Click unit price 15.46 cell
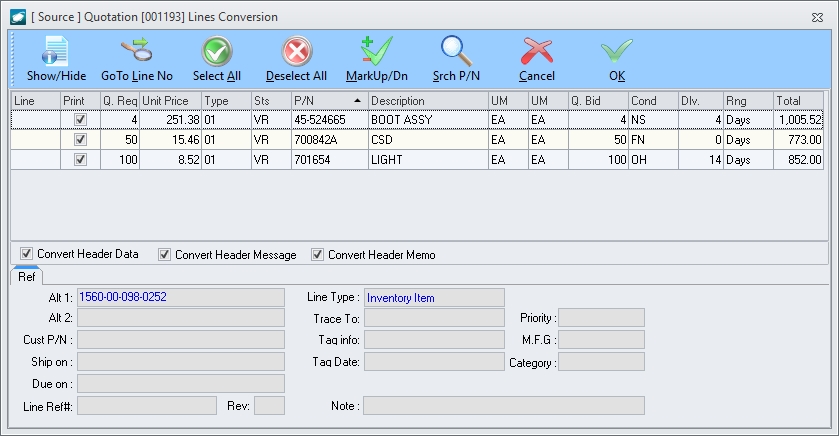839x436 pixels. click(170, 140)
